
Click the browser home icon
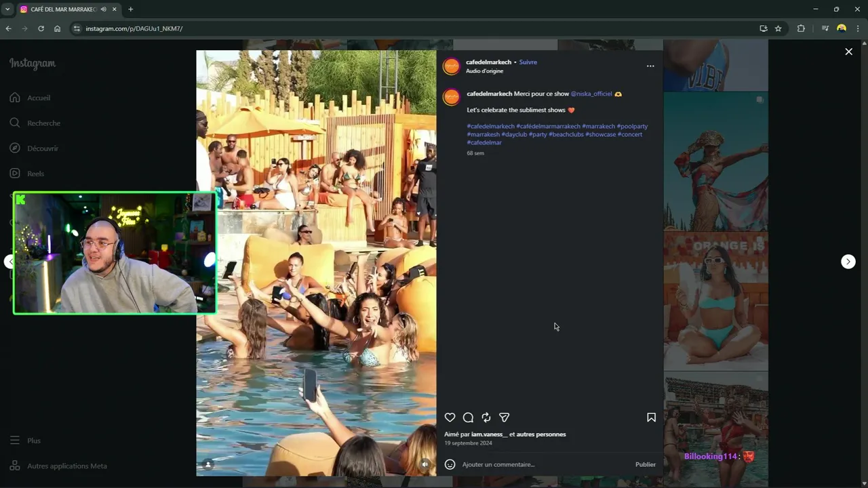tap(57, 28)
